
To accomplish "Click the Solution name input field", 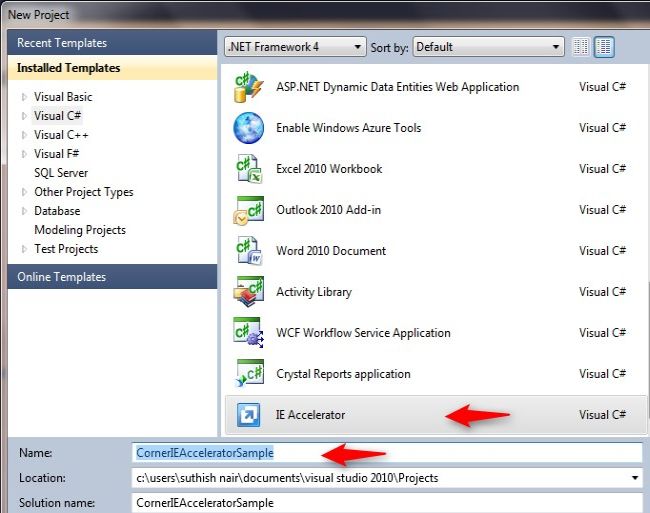I will pyautogui.click(x=387, y=503).
